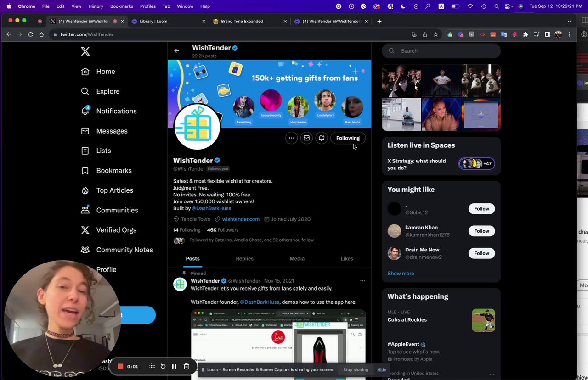
Task: Open Bookmarks in the sidebar
Action: click(107, 171)
